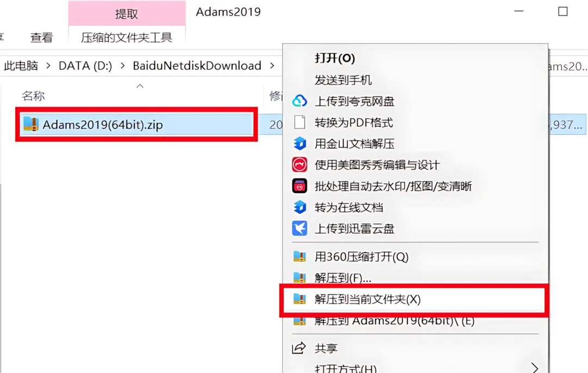This screenshot has height=373, width=588.
Task: Click the Xunlei cloud bird icon
Action: 299,228
